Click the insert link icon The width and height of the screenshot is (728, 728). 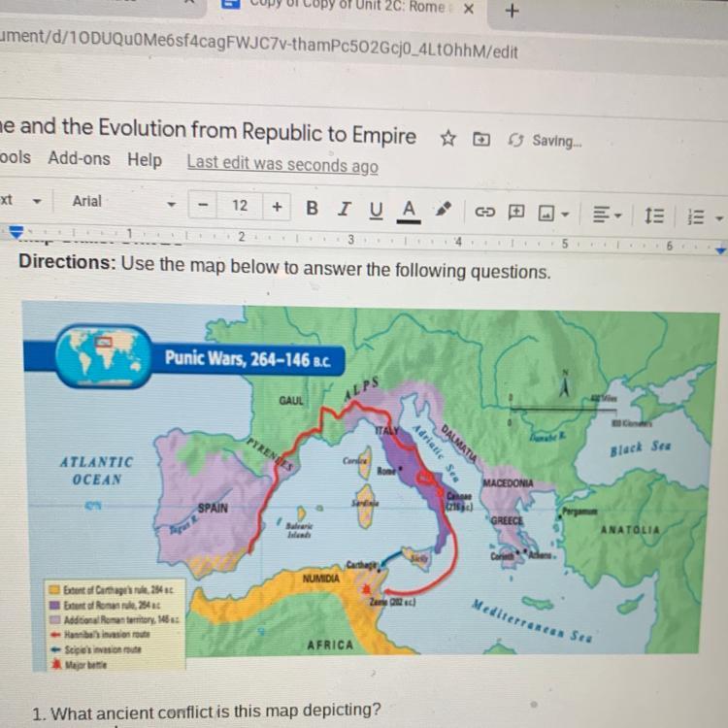483,210
